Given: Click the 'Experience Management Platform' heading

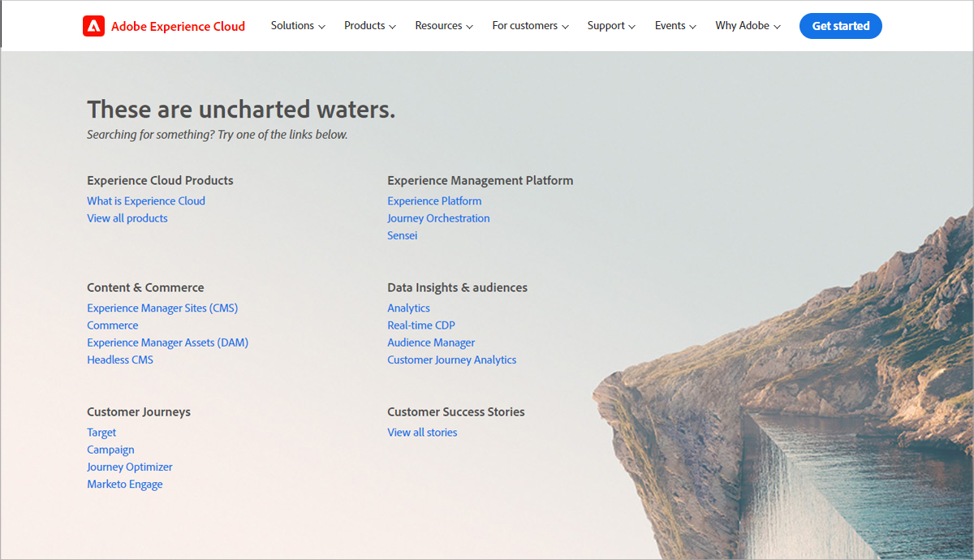Looking at the screenshot, I should click(481, 181).
